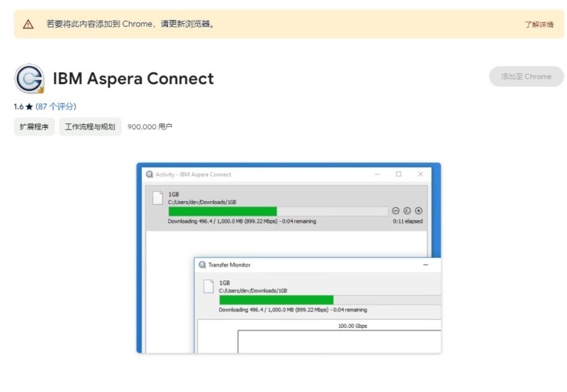This screenshot has width=567, height=392.
Task: Click the 900,000 用户 text
Action: 149,126
